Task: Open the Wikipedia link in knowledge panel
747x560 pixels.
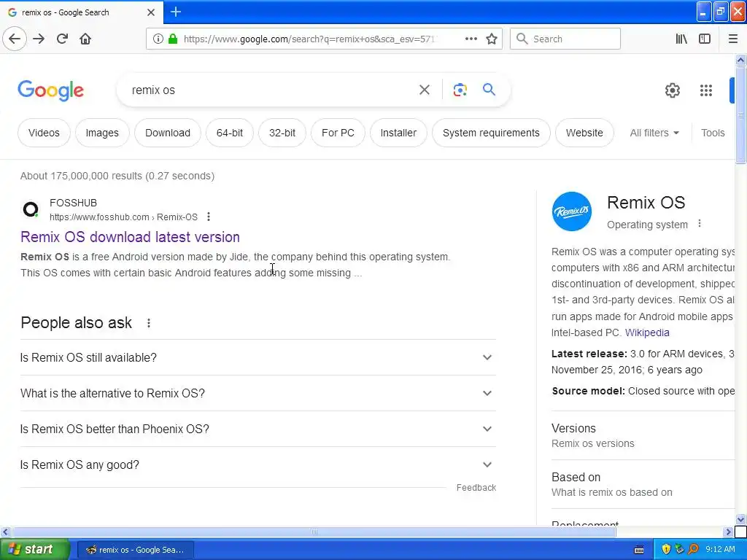Action: (647, 332)
